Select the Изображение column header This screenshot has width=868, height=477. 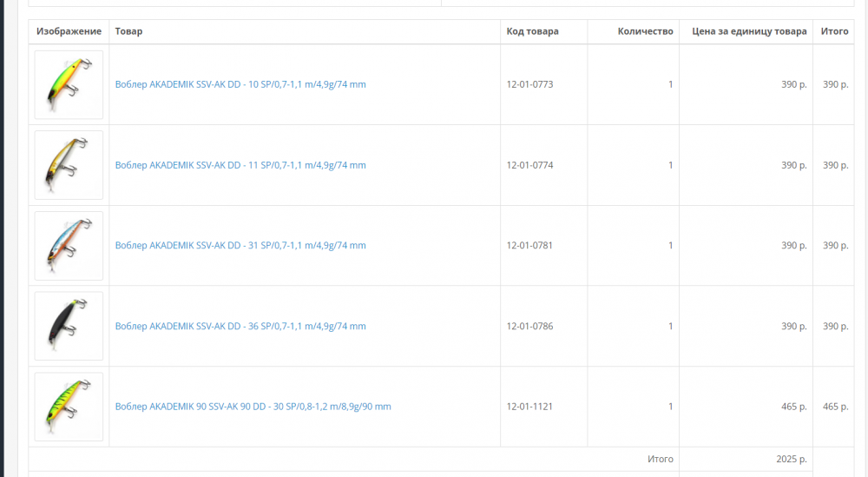coord(69,31)
